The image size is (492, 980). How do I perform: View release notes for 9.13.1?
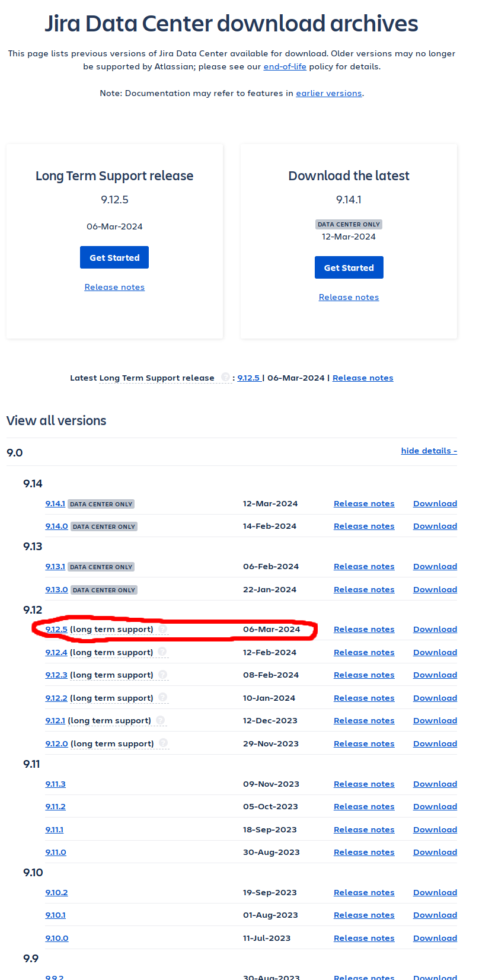click(x=364, y=566)
